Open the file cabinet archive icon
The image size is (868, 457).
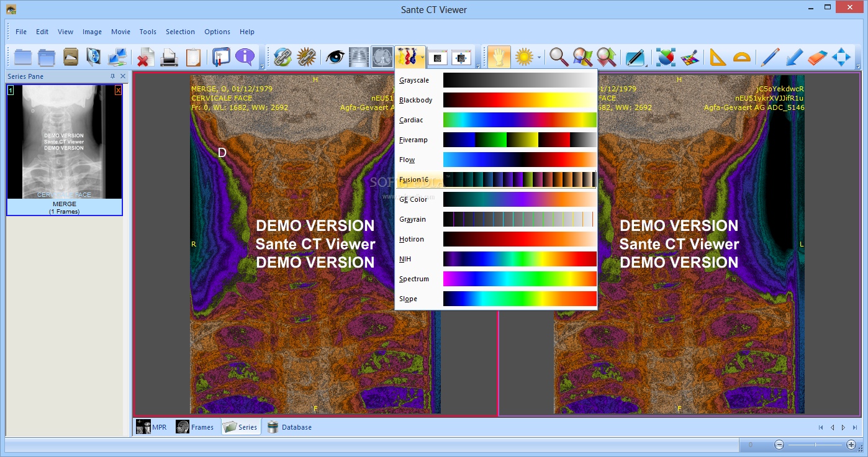click(71, 57)
